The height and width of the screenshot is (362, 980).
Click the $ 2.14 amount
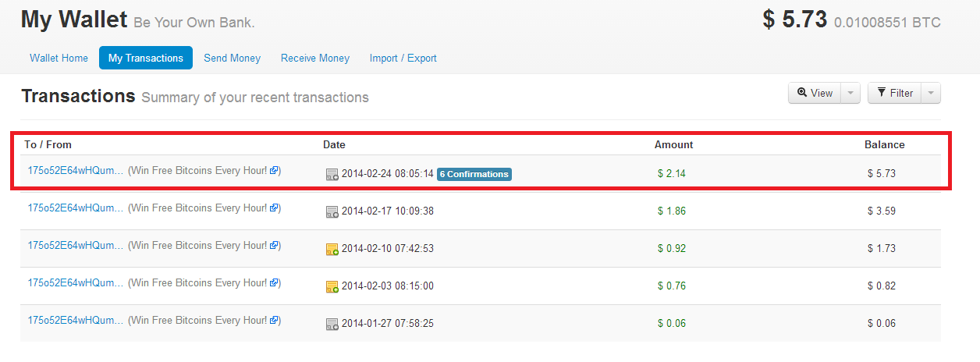click(672, 173)
